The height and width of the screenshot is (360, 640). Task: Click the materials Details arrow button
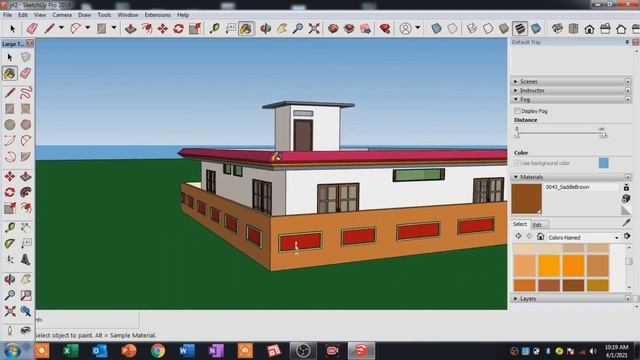point(627,236)
